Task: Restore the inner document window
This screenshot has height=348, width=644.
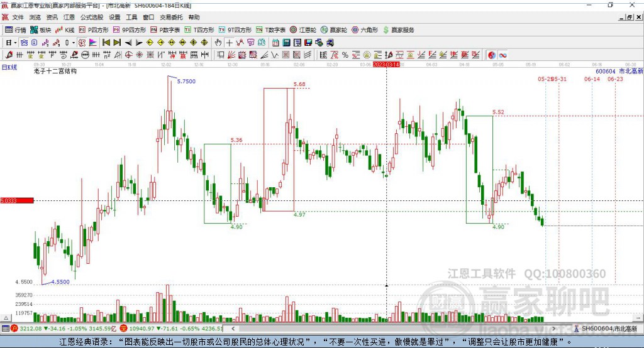Action: 630,17
